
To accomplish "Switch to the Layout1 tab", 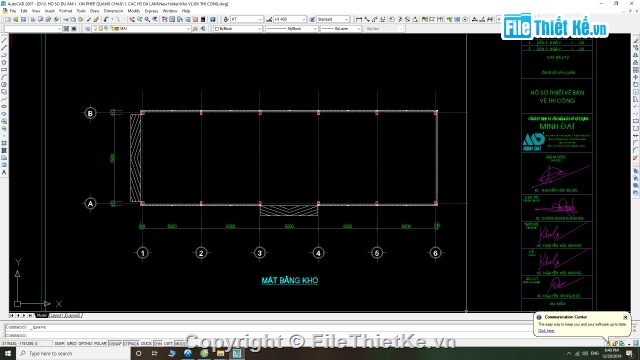I will [x=56, y=316].
